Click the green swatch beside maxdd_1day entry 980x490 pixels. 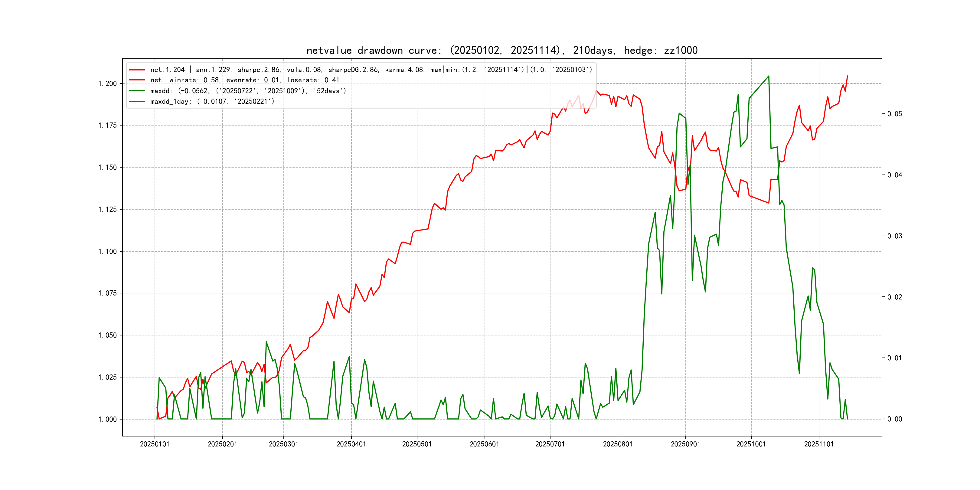click(x=137, y=102)
